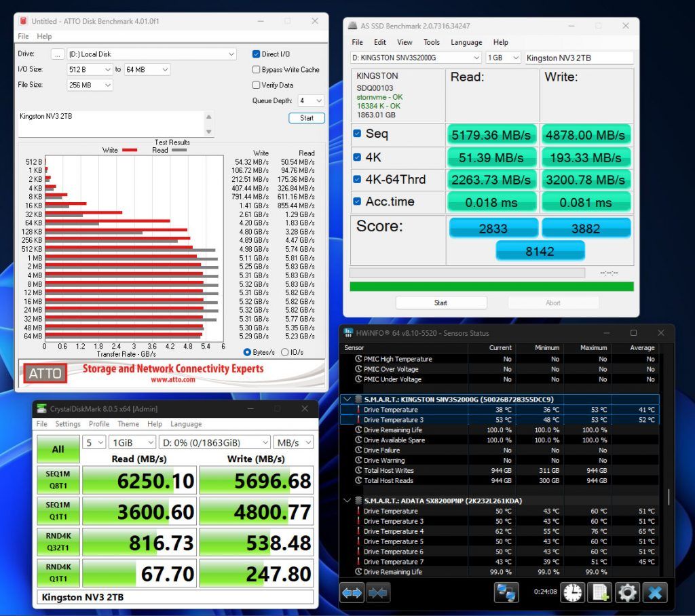The height and width of the screenshot is (616, 695).
Task: Start HWiNFO logging via sheet-plus icon
Action: (x=600, y=592)
